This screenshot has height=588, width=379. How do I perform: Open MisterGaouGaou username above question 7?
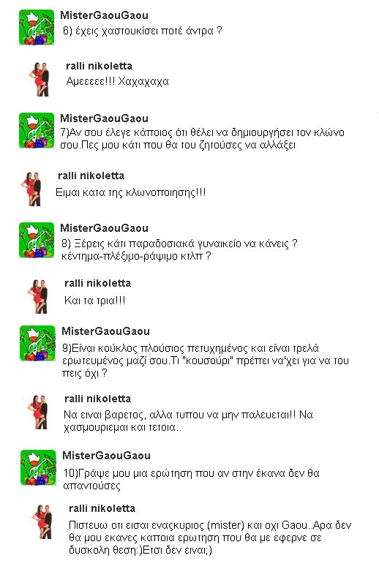click(x=105, y=118)
